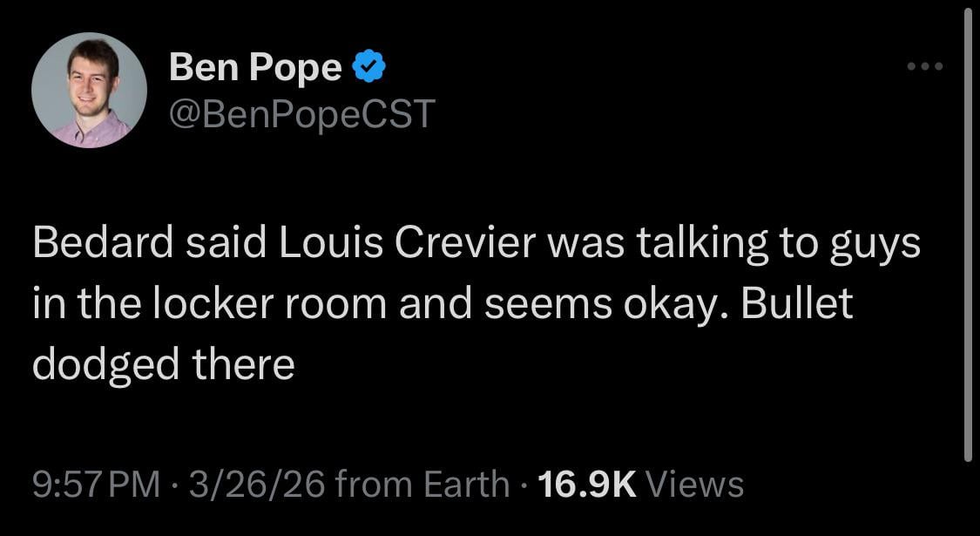The image size is (980, 536).
Task: Open the three-dot more options menu
Action: pos(924,66)
